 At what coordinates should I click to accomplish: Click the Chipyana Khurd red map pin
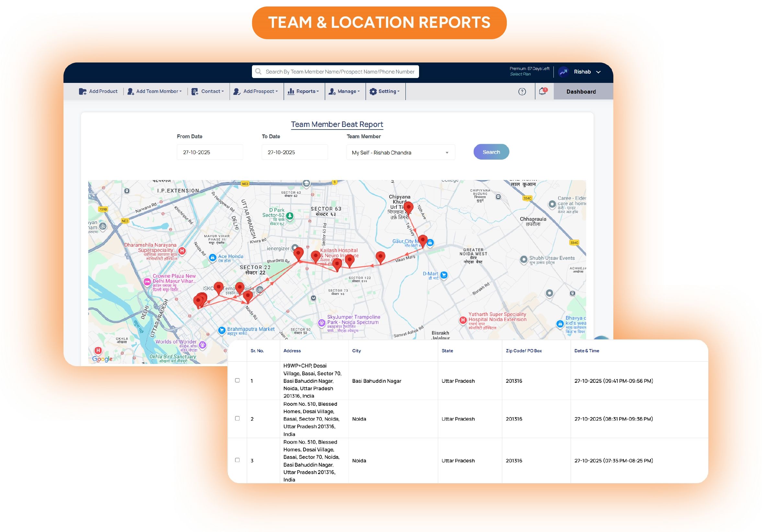(x=408, y=207)
